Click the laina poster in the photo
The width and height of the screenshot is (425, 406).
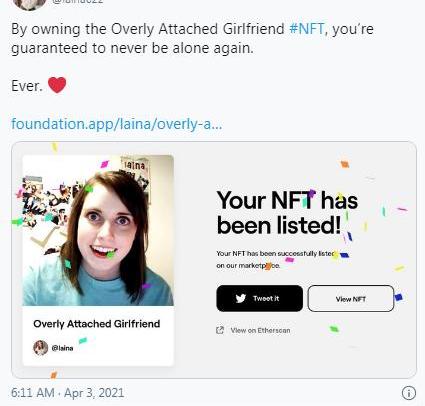click(135, 167)
